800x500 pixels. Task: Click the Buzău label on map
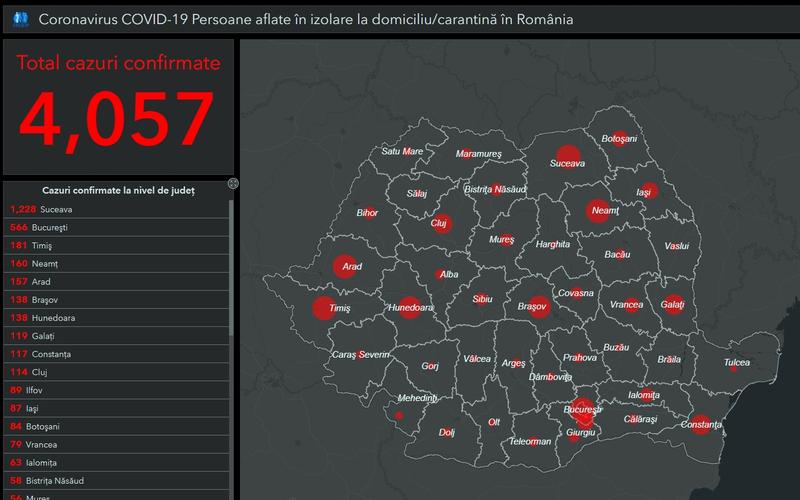click(x=616, y=347)
